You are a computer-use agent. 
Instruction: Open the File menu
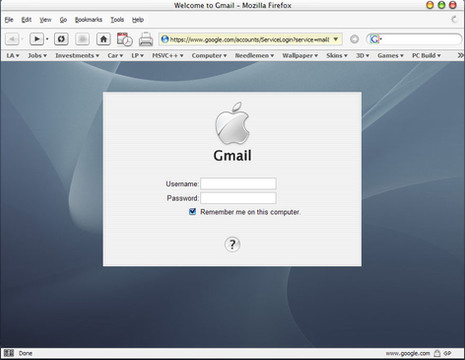pyautogui.click(x=9, y=20)
